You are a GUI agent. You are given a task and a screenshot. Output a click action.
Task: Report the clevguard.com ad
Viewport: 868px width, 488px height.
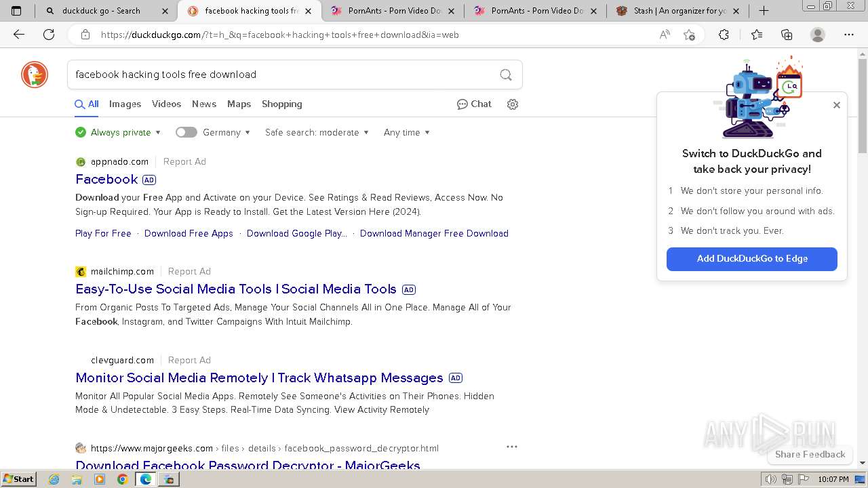pos(189,361)
